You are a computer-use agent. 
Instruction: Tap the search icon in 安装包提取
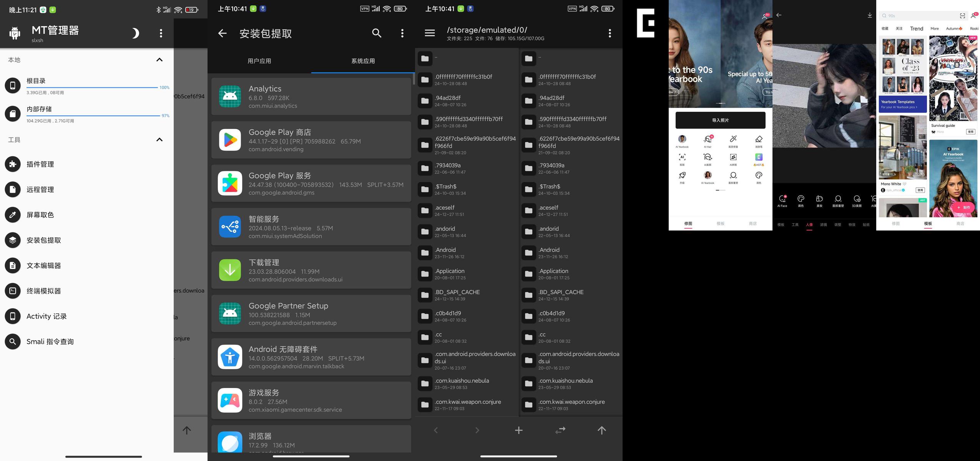pyautogui.click(x=377, y=33)
